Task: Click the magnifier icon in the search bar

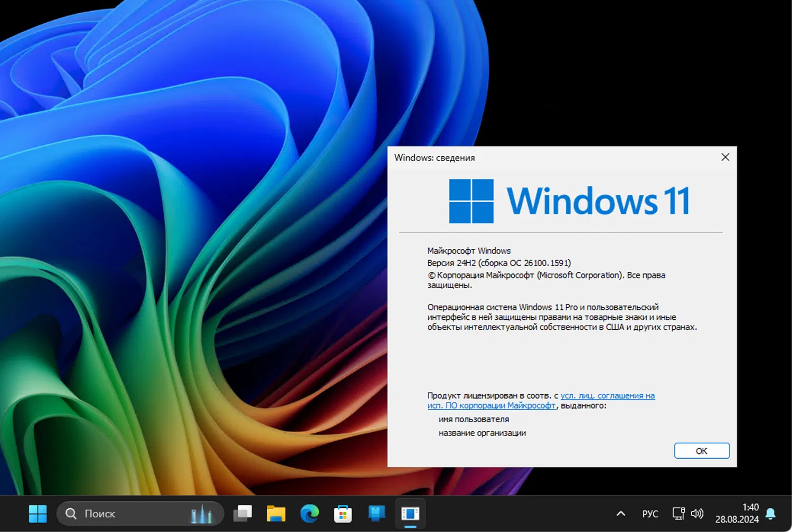Action: pos(71,514)
